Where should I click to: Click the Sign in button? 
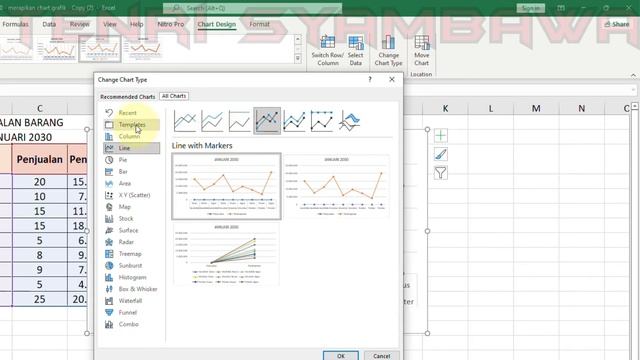point(530,8)
